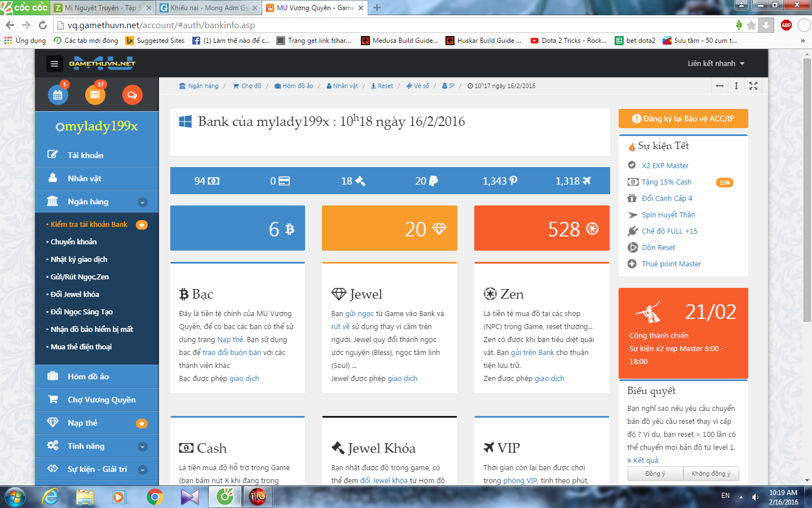Click the horizontal resize arrows icon

(720, 86)
